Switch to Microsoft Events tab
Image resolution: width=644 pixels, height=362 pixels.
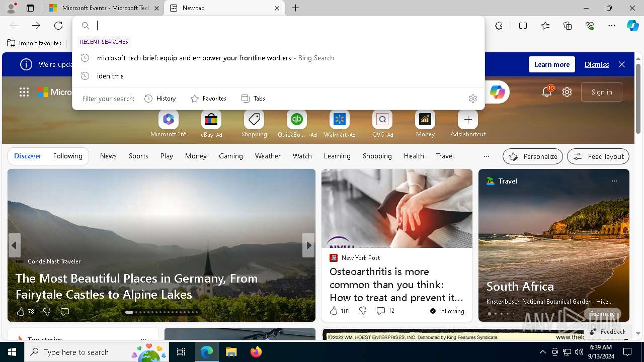104,8
